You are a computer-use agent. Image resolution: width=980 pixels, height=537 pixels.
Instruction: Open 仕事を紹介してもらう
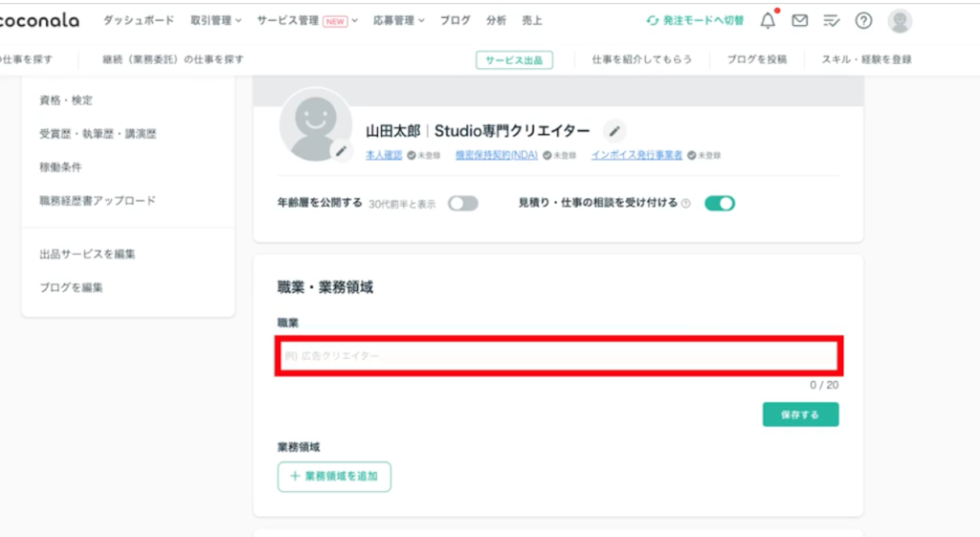tap(642, 59)
